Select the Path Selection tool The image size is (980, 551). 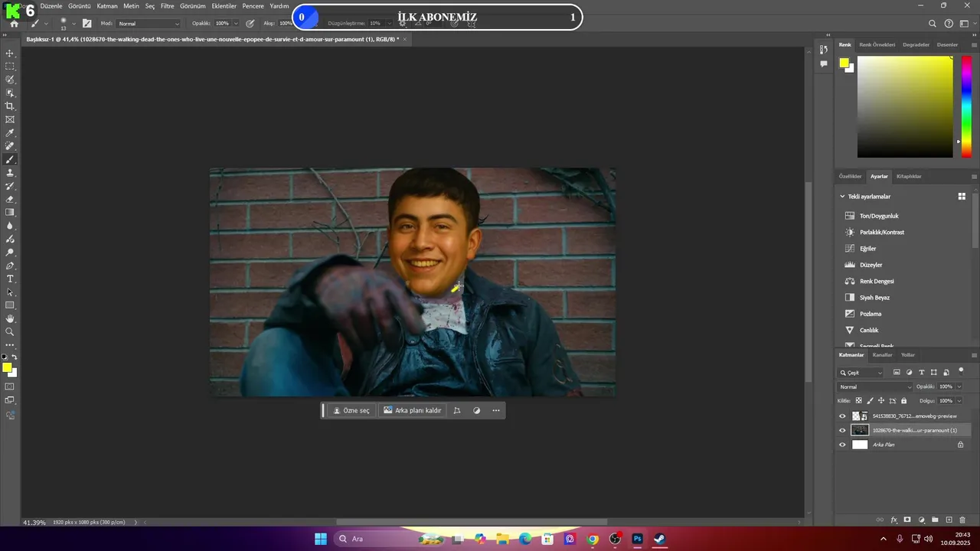tap(10, 292)
